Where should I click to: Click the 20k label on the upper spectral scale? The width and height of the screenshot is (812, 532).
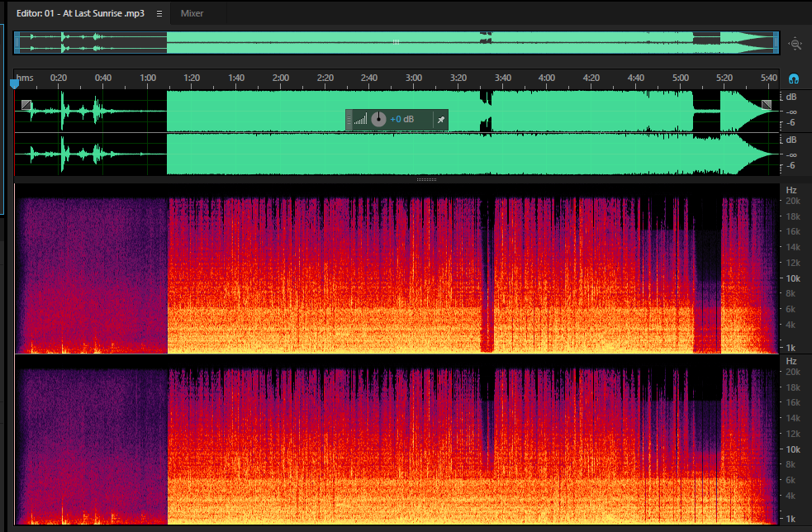[x=793, y=201]
